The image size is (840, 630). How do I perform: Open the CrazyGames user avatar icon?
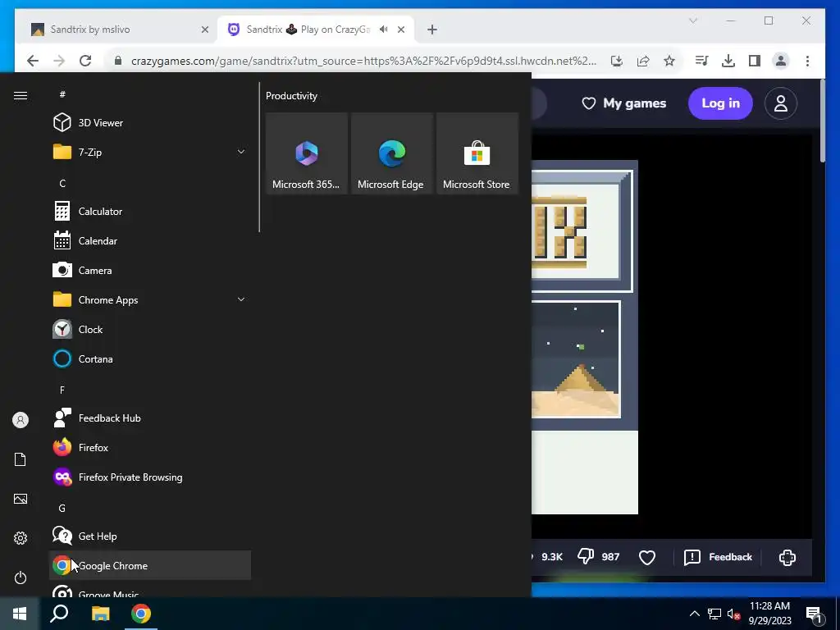pyautogui.click(x=781, y=103)
